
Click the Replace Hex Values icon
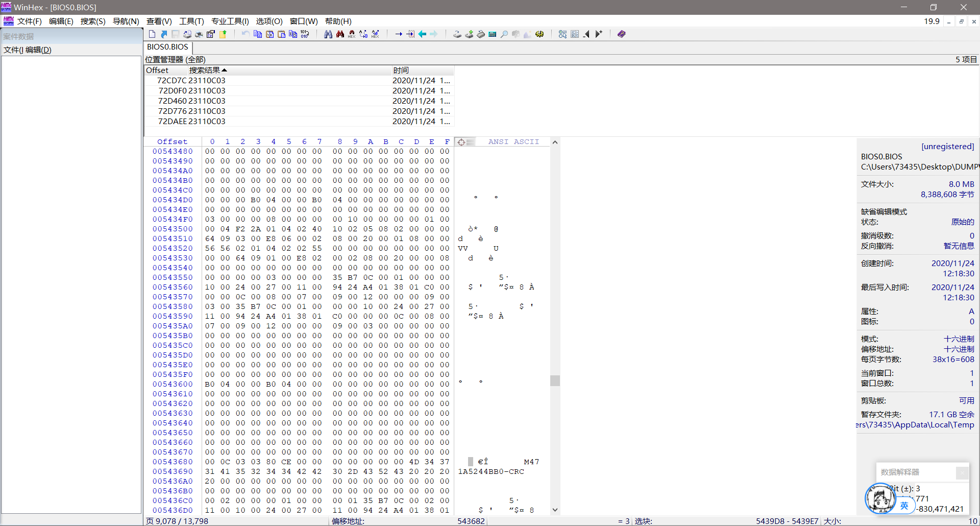click(x=375, y=34)
